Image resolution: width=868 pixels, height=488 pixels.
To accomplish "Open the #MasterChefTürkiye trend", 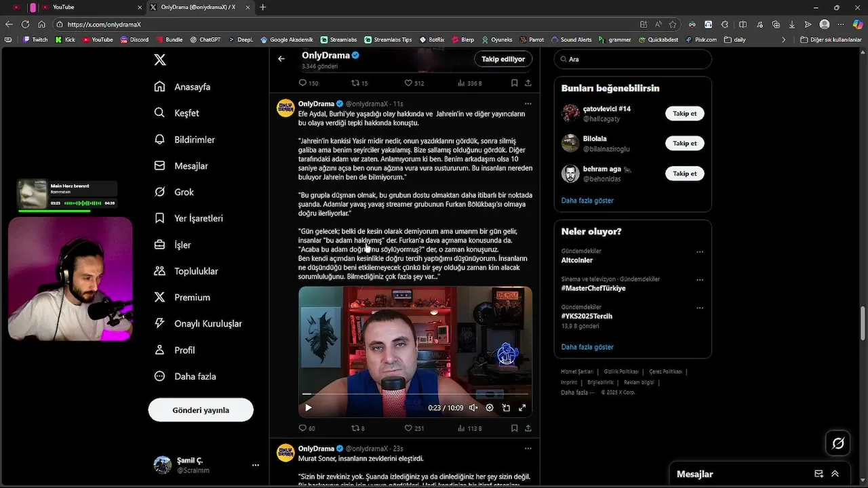I will (x=593, y=288).
